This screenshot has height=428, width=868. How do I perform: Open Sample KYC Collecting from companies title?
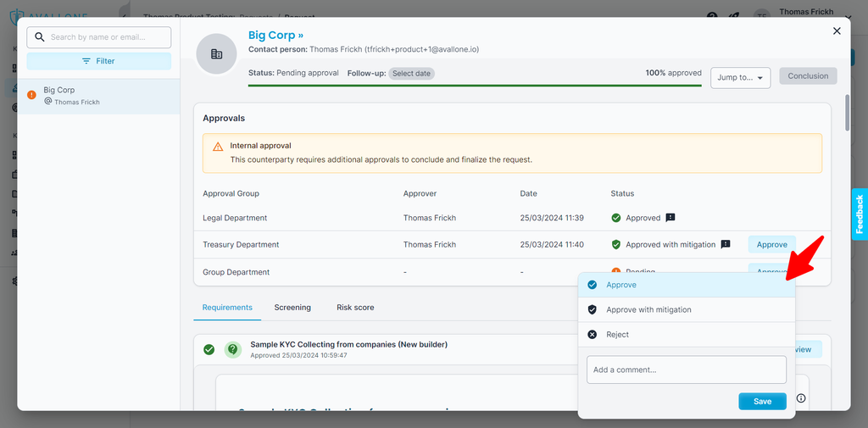[348, 344]
